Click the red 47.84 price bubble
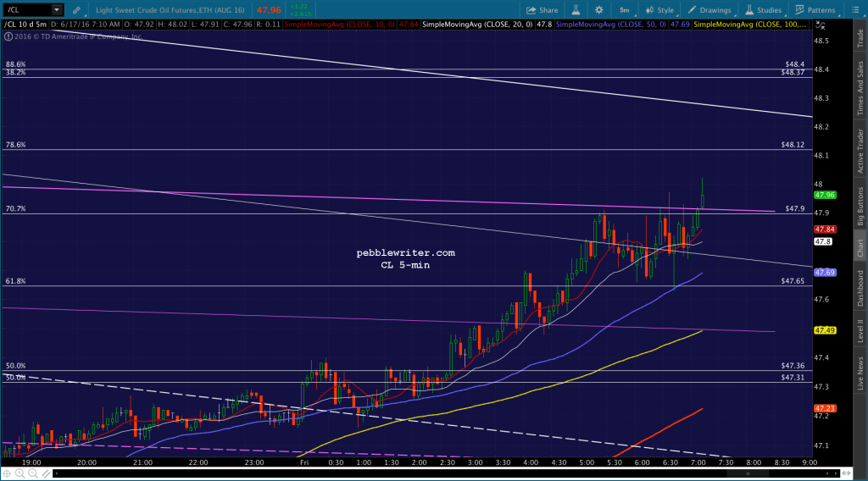This screenshot has height=481, width=868. pos(824,229)
